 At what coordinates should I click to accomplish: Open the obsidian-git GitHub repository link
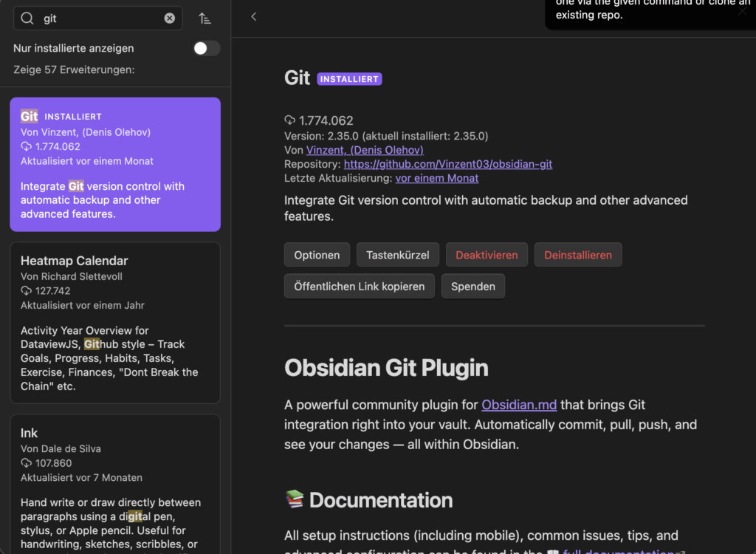point(447,164)
